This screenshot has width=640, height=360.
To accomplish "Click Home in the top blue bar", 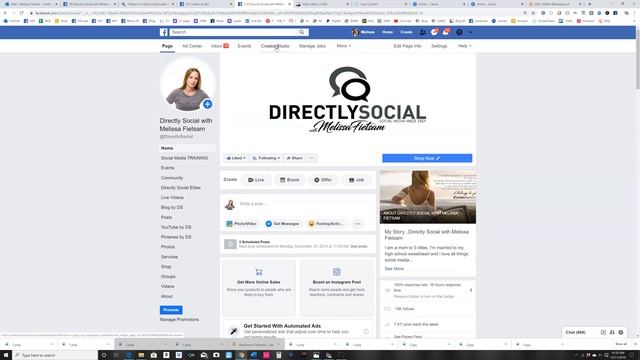I will (387, 32).
